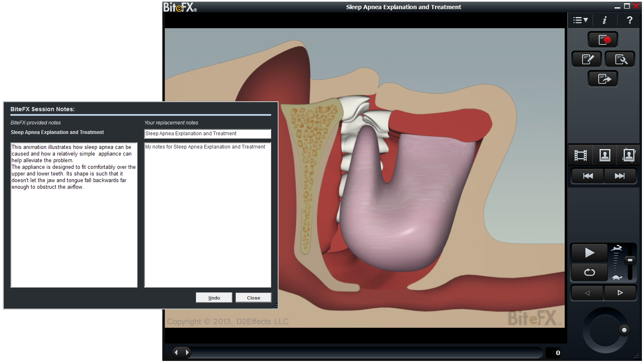This screenshot has width=644, height=363.
Task: Step forward one frame
Action: coord(620,293)
